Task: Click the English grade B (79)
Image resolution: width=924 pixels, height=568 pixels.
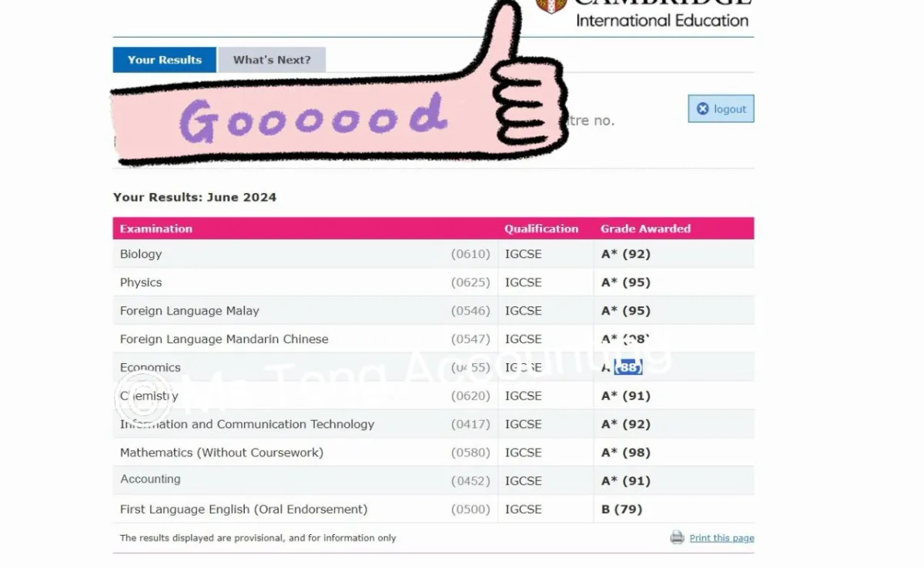Action: point(621,510)
